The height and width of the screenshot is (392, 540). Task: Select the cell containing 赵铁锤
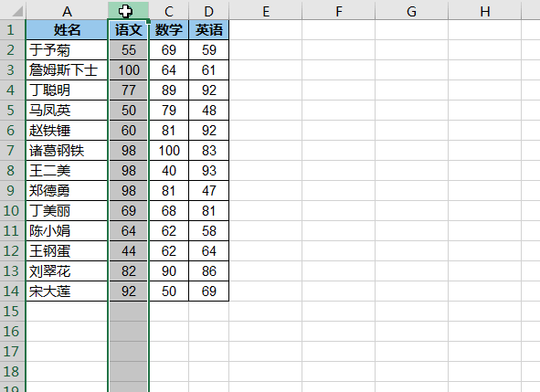tap(67, 130)
